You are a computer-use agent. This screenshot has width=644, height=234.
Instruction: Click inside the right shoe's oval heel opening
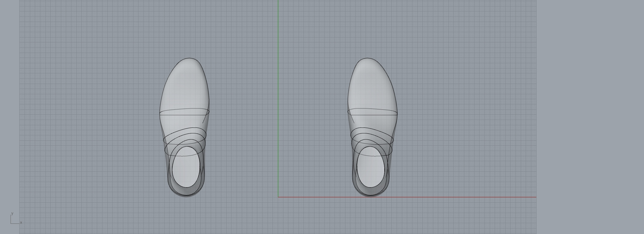pyautogui.click(x=371, y=167)
